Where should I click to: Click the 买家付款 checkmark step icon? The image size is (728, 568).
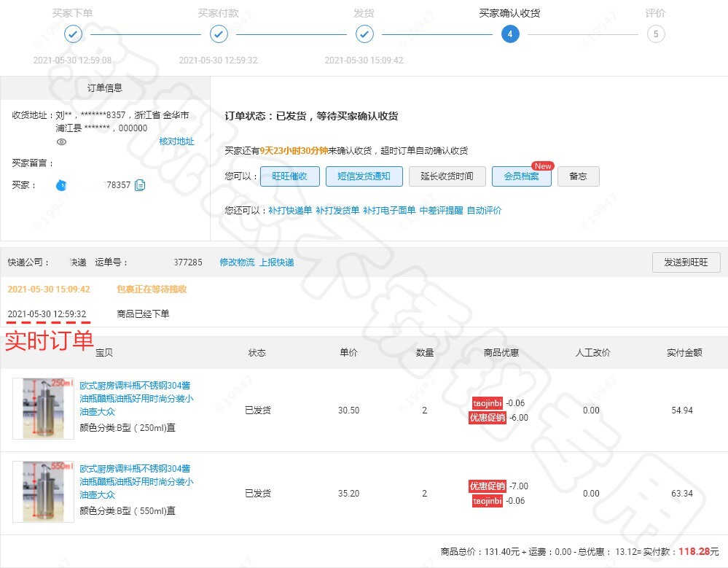coord(219,34)
